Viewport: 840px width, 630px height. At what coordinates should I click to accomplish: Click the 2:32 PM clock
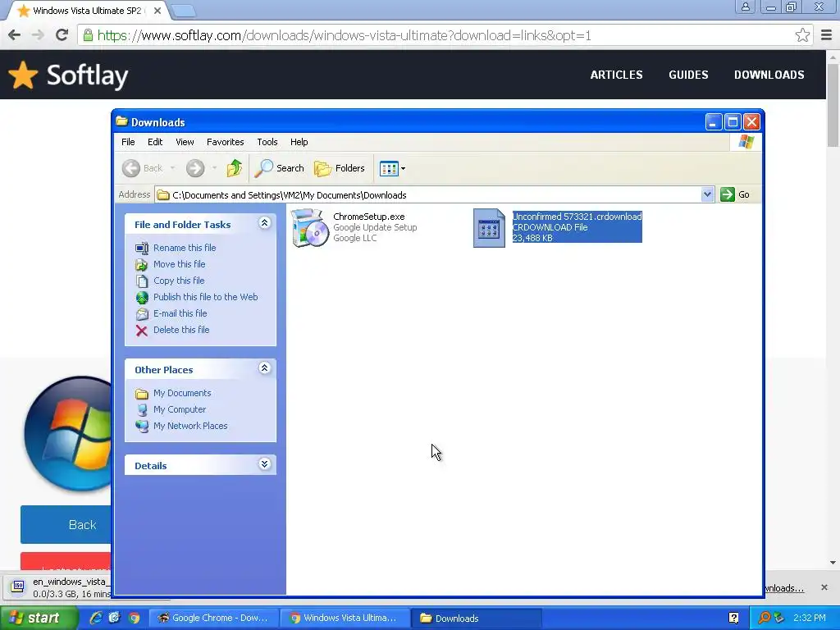(810, 618)
